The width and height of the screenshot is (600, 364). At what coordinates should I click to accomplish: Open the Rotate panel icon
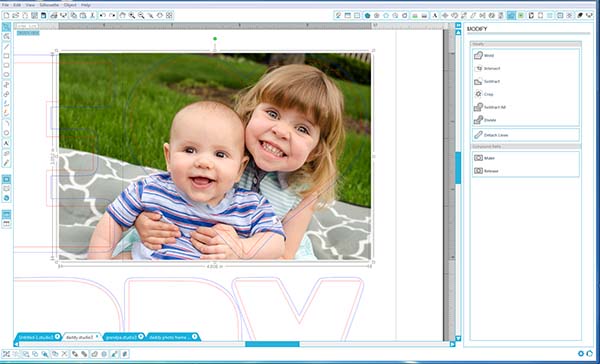coord(454,16)
